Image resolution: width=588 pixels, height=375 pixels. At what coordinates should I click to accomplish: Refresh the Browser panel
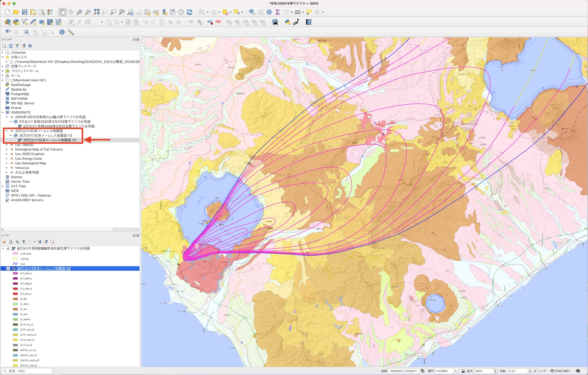[11, 46]
